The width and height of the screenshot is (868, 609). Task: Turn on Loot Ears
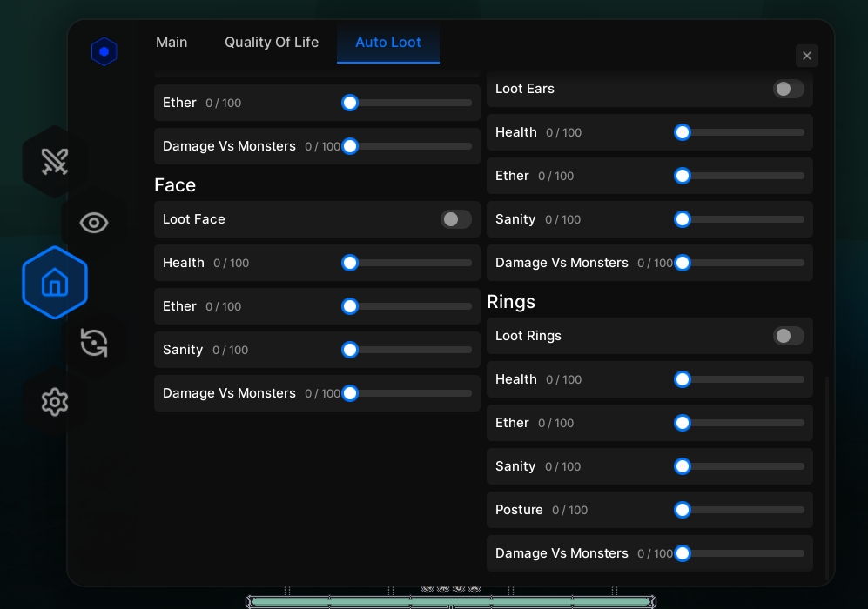click(788, 89)
